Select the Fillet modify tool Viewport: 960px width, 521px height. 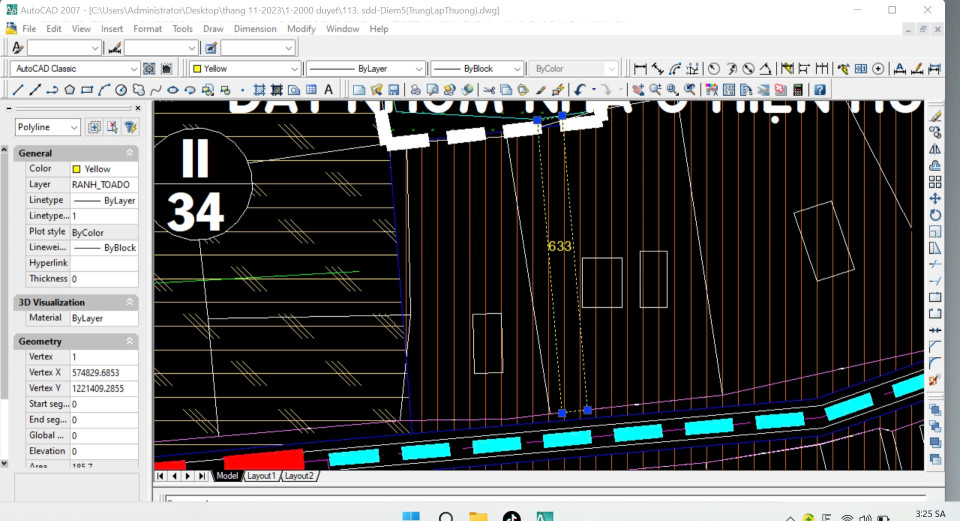pos(935,364)
